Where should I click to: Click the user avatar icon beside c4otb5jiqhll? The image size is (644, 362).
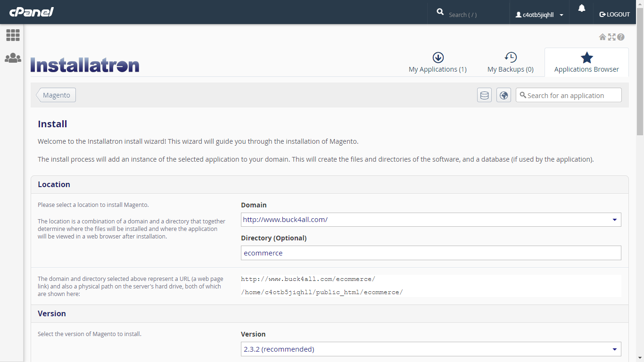click(x=519, y=15)
